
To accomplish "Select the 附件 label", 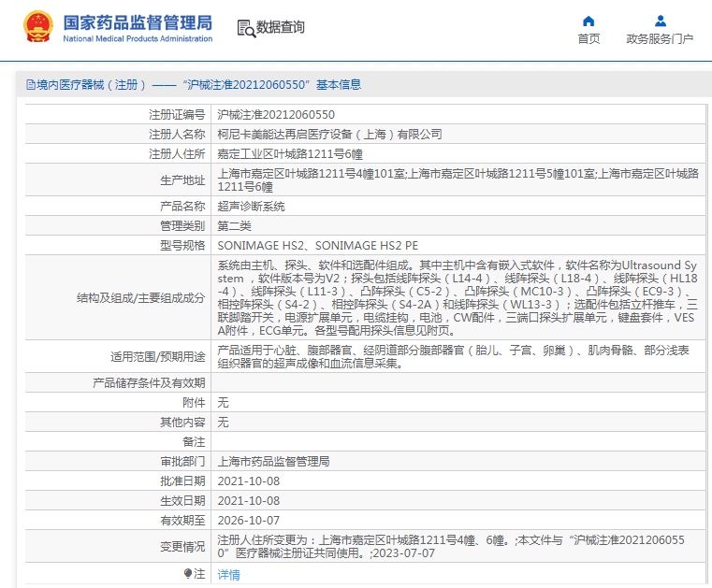I will 194,402.
